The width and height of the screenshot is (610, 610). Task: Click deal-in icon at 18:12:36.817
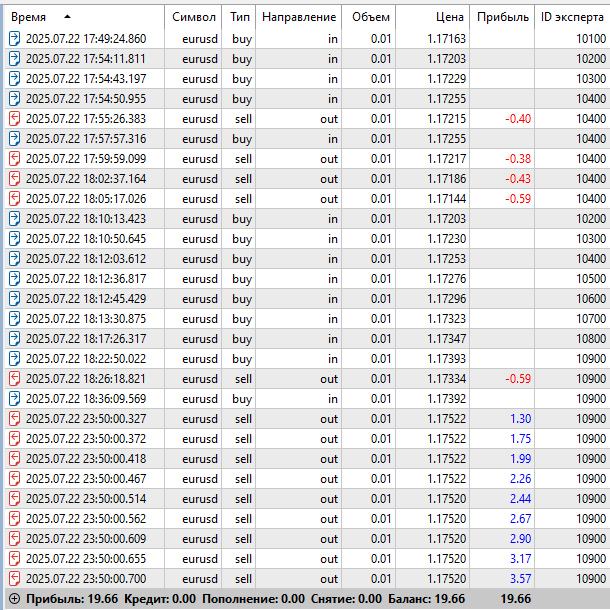[14, 279]
